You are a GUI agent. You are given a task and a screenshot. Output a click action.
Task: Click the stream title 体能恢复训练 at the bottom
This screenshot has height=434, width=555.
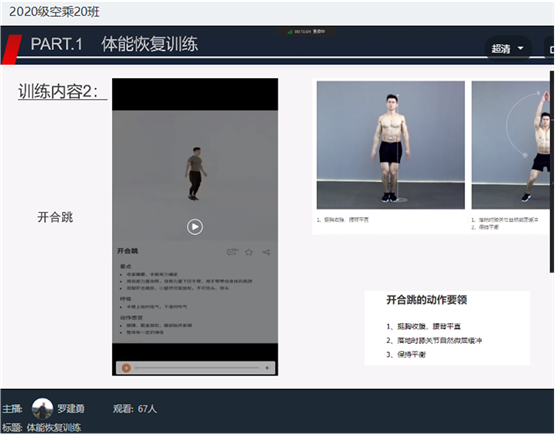54,428
